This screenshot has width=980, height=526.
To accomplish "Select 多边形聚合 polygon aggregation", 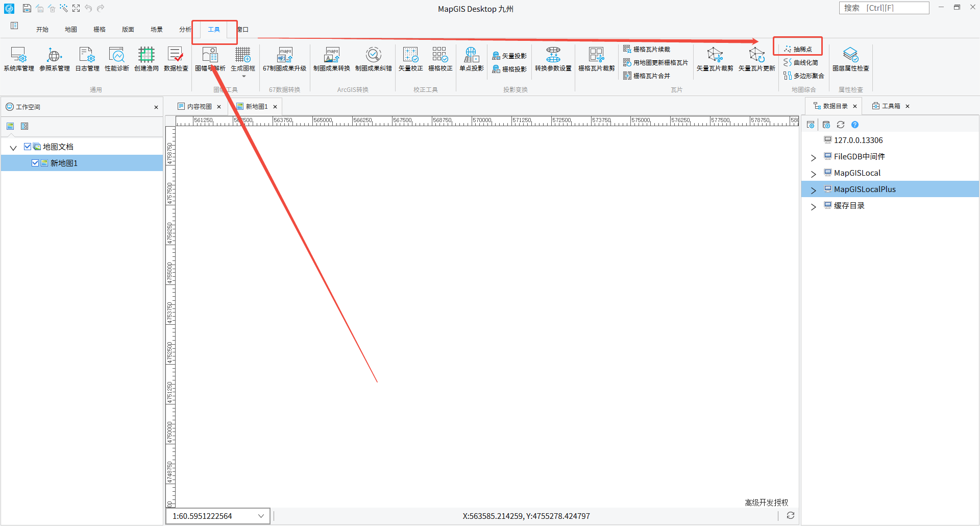I will pyautogui.click(x=804, y=76).
